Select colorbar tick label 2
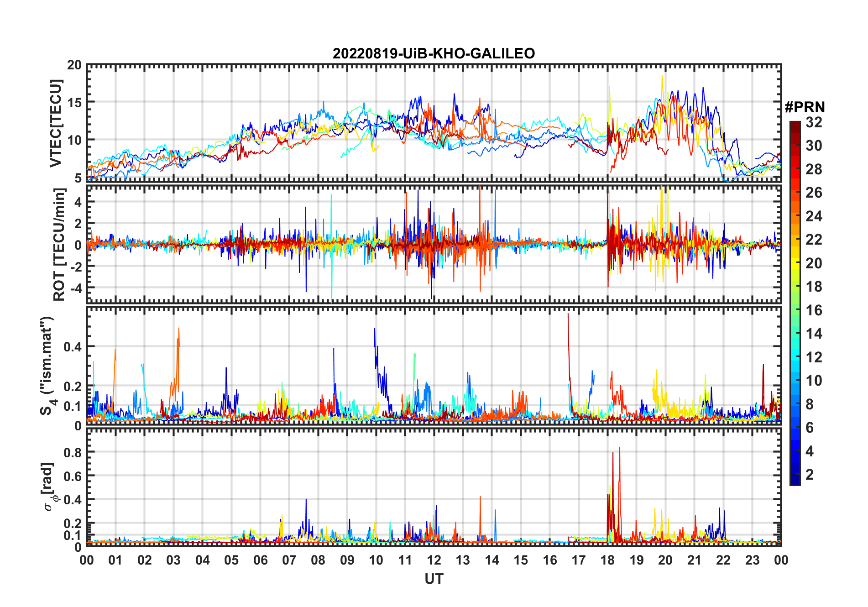868x607 pixels. pos(810,475)
